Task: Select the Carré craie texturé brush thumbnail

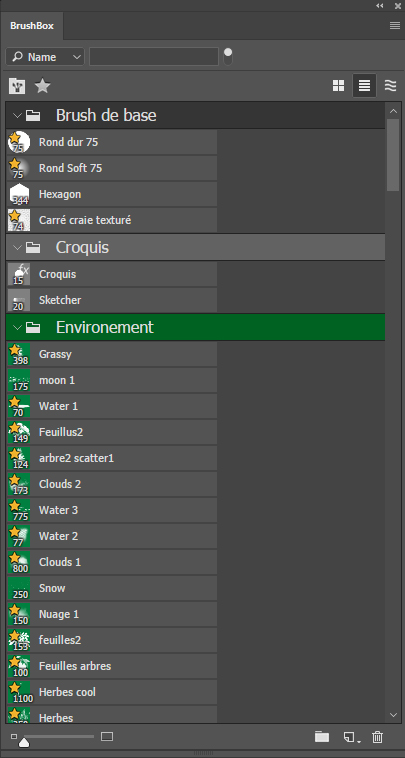Action: click(19, 220)
